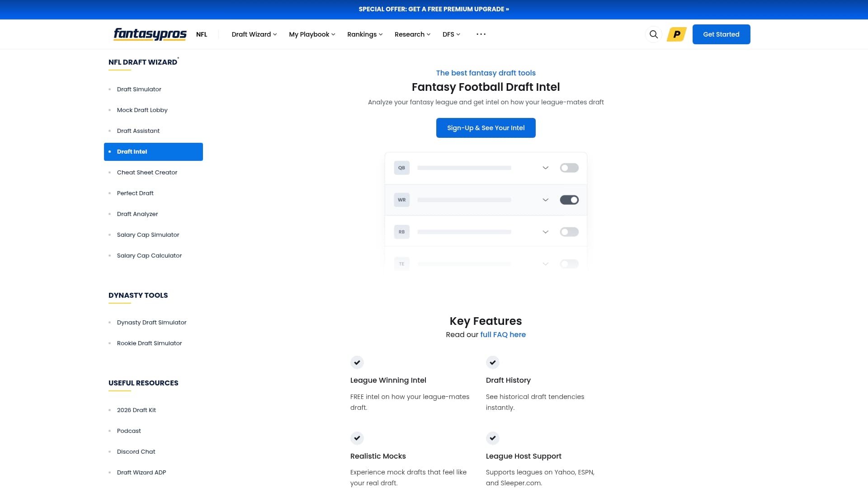
Task: Click the NFL DRAFT WIZARD heading
Action: (143, 62)
